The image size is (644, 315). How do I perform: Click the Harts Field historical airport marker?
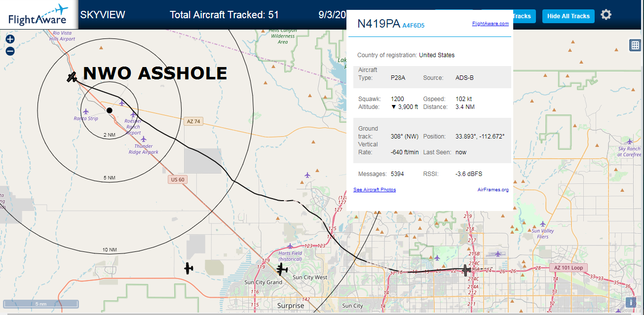(x=290, y=246)
